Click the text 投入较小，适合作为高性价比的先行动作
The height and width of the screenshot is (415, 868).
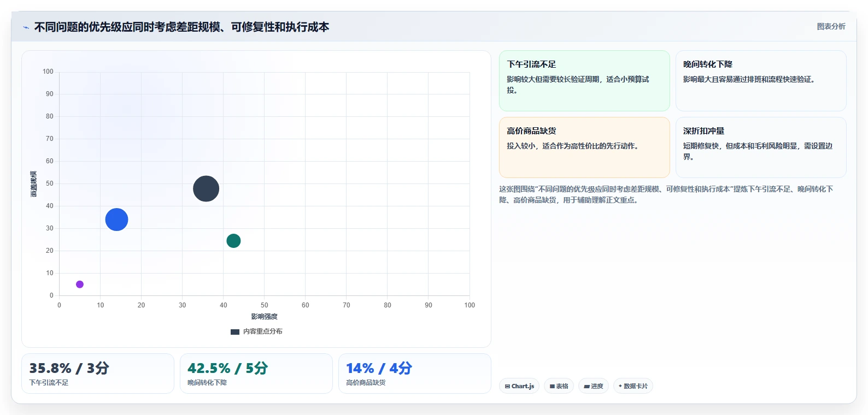pos(572,146)
